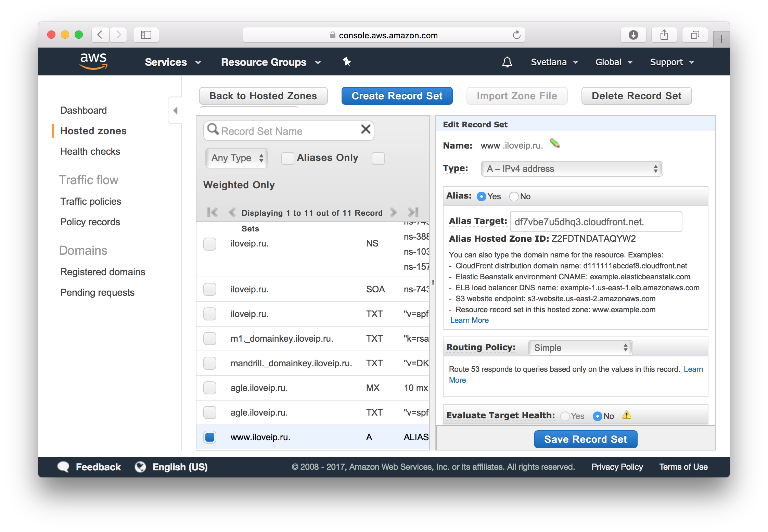The height and width of the screenshot is (532, 768).
Task: Click the magnifying glass in Record Set Name field
Action: click(213, 130)
